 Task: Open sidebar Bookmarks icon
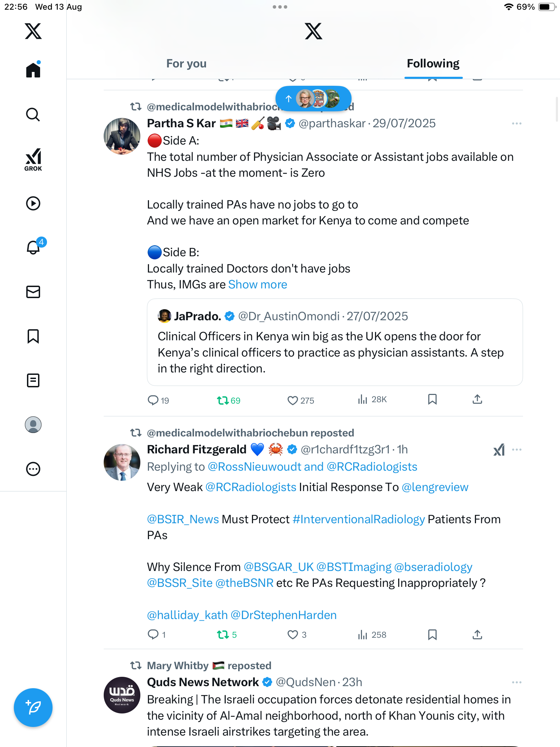point(33,336)
